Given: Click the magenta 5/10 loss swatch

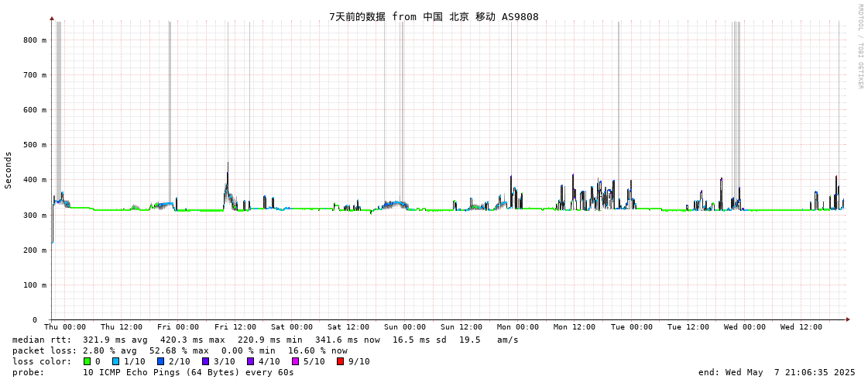Looking at the screenshot, I should pos(295,361).
